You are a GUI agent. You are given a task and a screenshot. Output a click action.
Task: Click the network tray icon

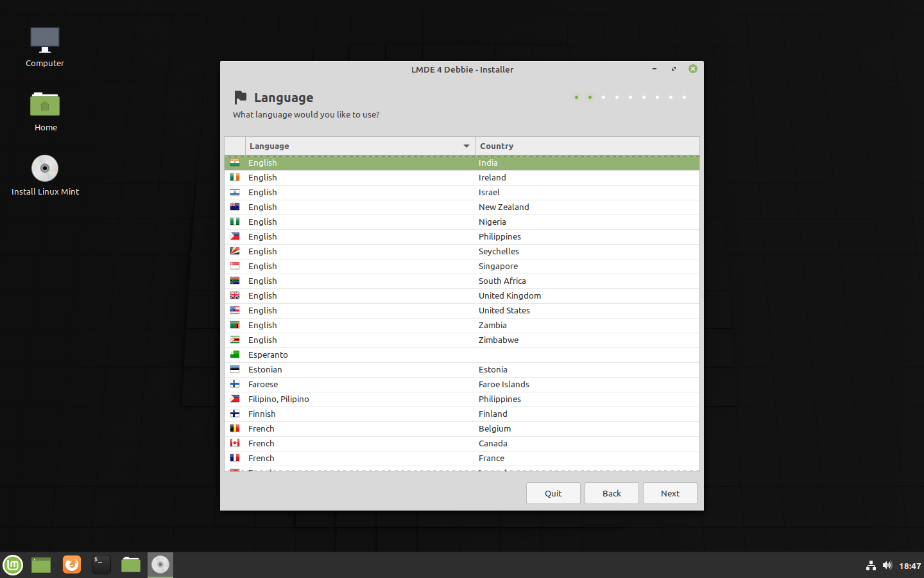click(871, 566)
